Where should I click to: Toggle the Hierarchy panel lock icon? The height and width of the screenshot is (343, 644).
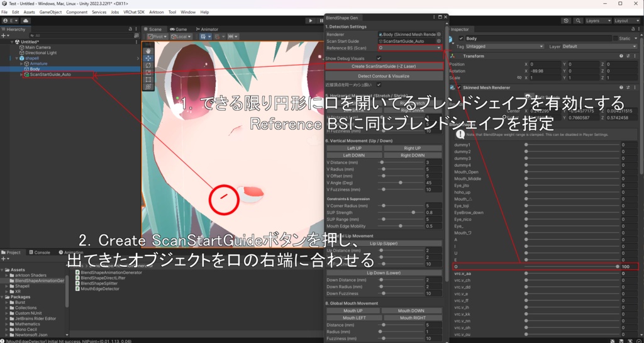click(x=131, y=29)
